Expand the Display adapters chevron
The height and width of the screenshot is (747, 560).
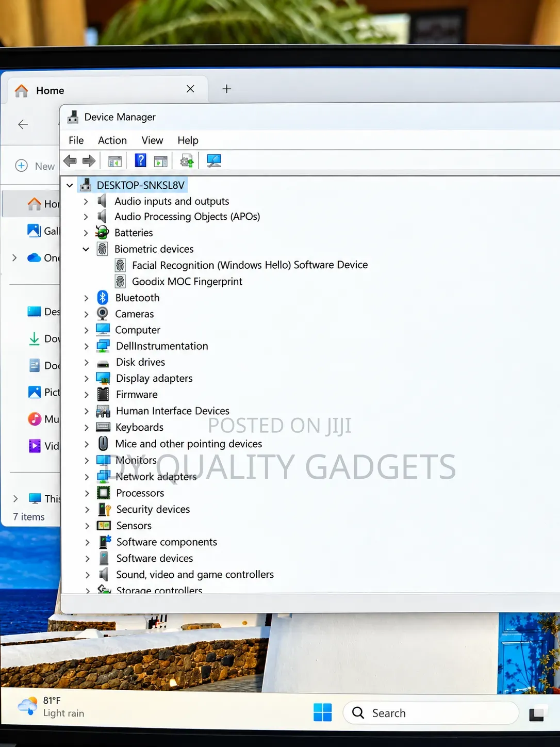(87, 379)
